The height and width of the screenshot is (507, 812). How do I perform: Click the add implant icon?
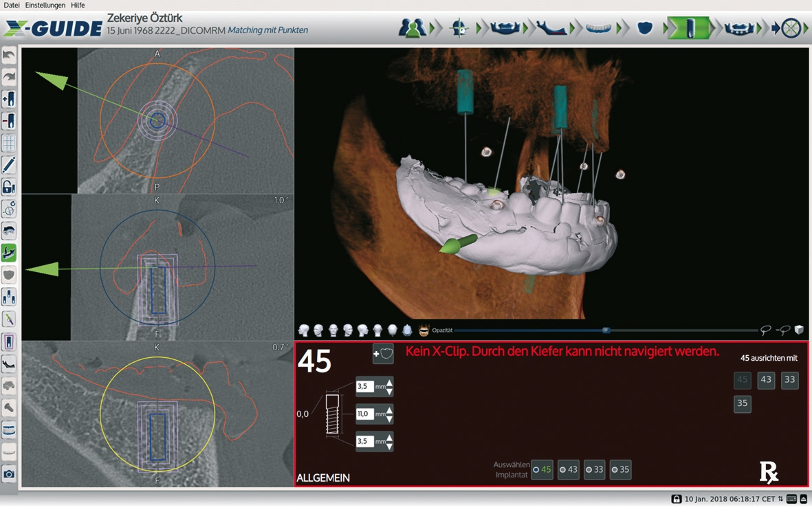point(9,100)
